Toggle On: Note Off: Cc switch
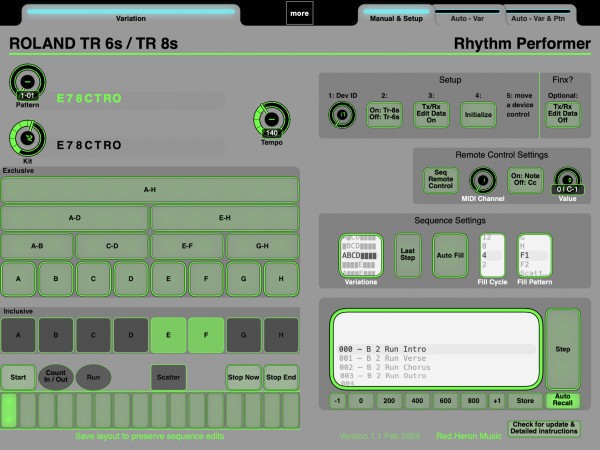 (x=525, y=180)
